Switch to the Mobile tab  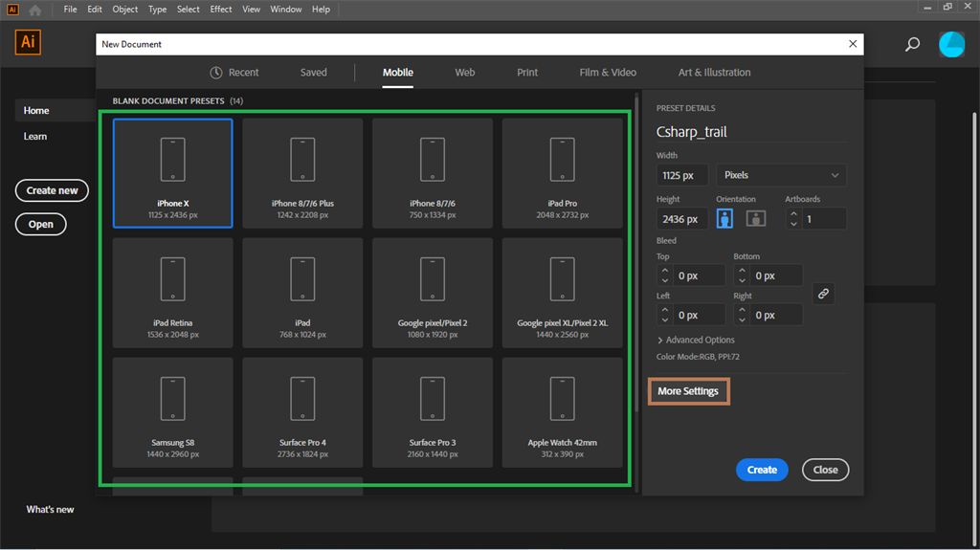click(397, 73)
